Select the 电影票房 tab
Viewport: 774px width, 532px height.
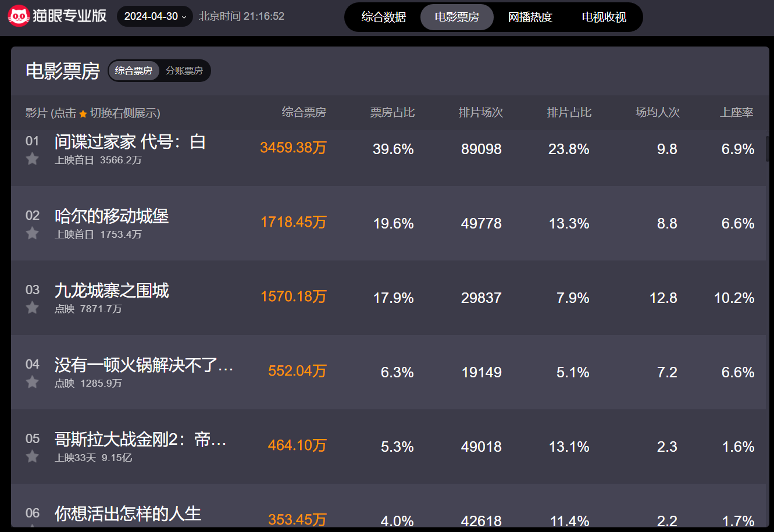pos(457,17)
